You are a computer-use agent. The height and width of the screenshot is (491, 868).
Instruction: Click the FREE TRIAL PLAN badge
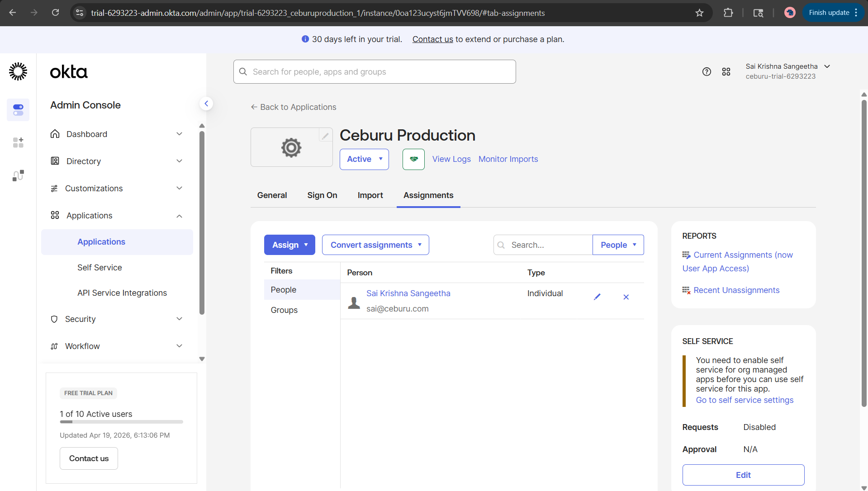(88, 393)
